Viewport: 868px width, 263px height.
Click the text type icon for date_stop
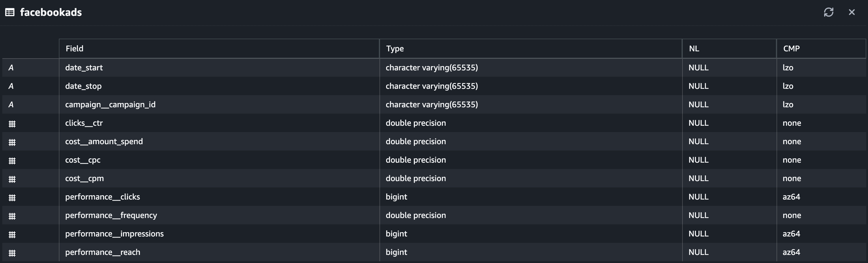coord(11,86)
